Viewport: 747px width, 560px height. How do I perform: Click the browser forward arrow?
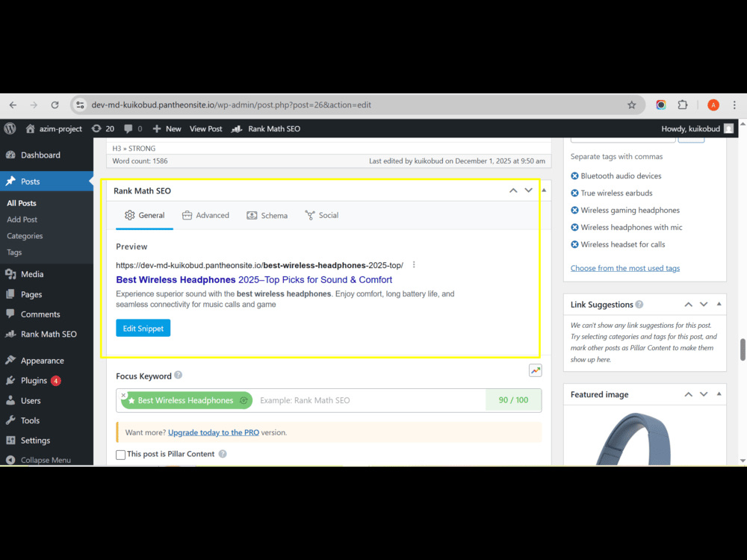[34, 105]
